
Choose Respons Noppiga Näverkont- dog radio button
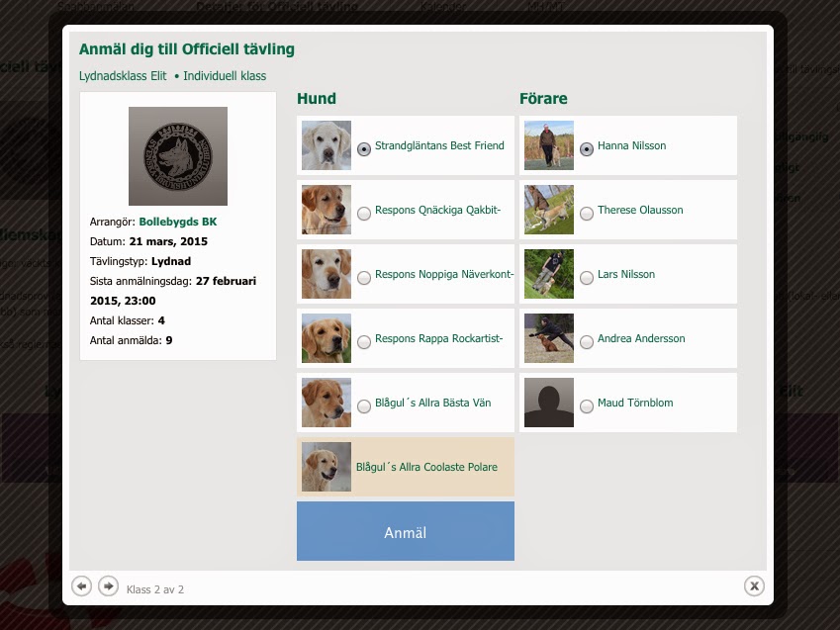click(364, 278)
